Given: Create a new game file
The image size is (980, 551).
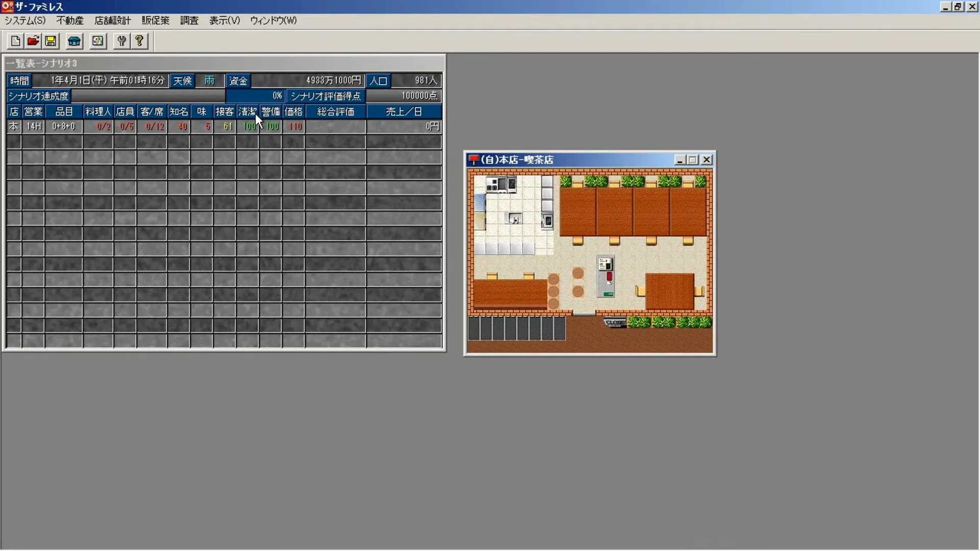Looking at the screenshot, I should [15, 41].
